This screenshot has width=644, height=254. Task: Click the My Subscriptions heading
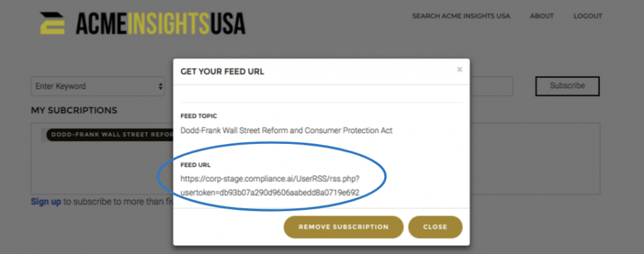74,111
